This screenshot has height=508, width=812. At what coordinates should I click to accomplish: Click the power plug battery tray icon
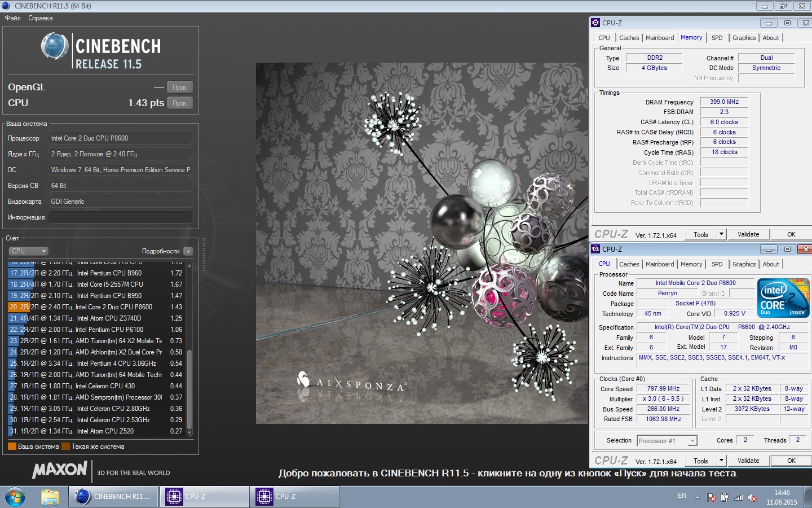click(725, 497)
